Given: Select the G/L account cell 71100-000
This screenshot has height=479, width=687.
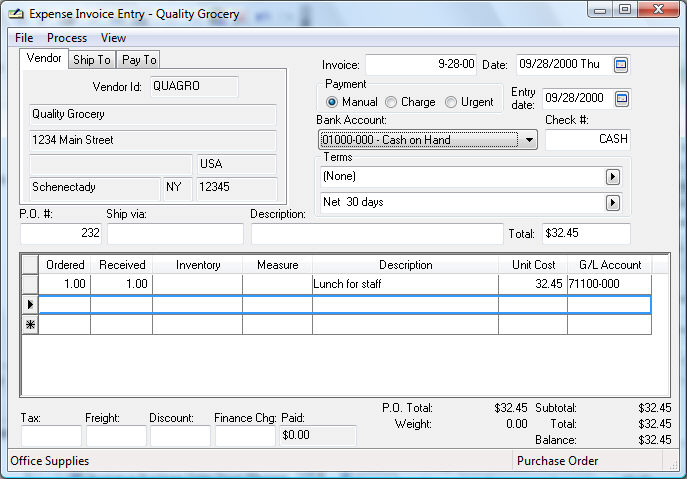Looking at the screenshot, I should pyautogui.click(x=609, y=284).
